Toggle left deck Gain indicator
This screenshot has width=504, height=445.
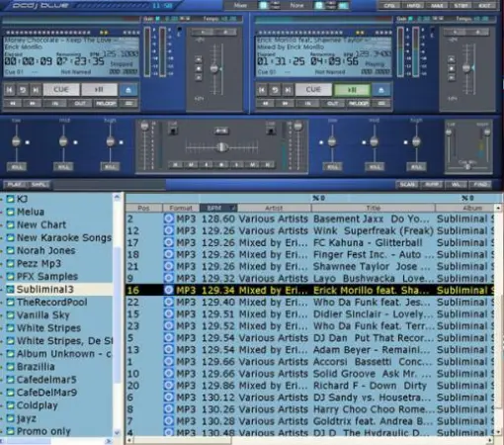pyautogui.click(x=157, y=19)
